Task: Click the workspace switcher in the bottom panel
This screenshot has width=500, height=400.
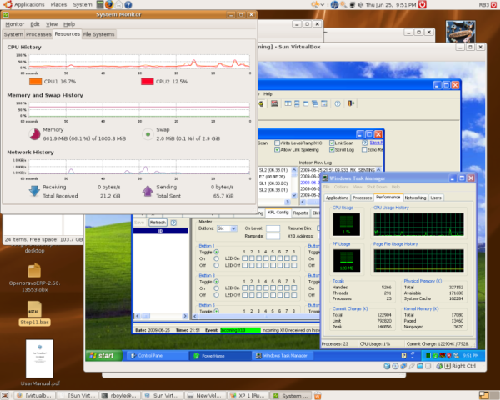Action: pyautogui.click(x=488, y=396)
